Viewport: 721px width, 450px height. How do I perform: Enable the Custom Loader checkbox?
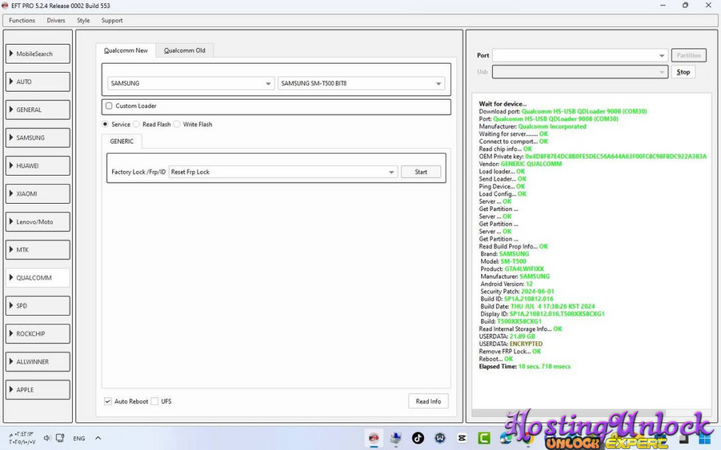click(x=109, y=106)
